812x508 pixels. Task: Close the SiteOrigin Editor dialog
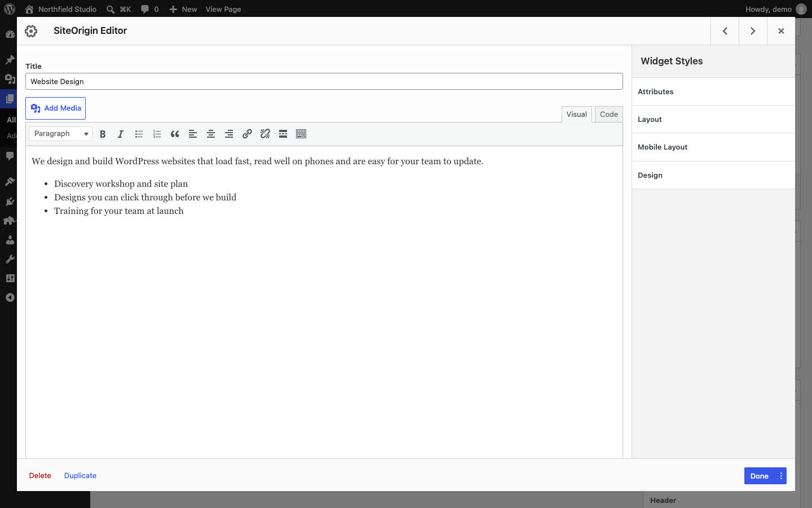[x=781, y=31]
